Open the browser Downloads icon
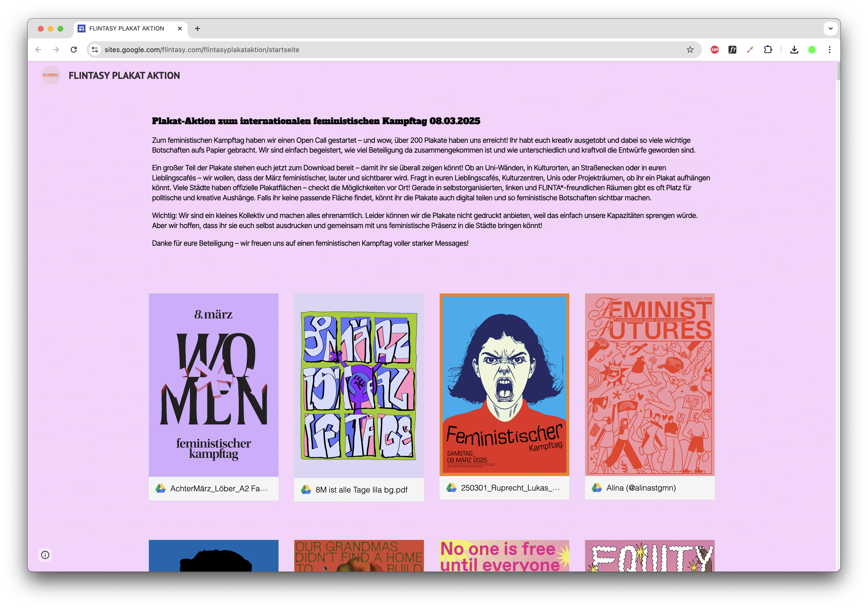Image resolution: width=868 pixels, height=608 pixels. [x=794, y=50]
